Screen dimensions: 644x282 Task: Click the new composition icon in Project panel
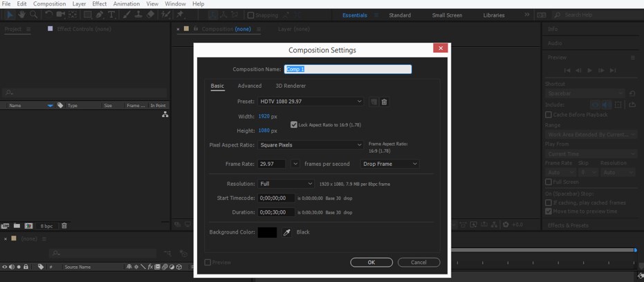[28, 226]
